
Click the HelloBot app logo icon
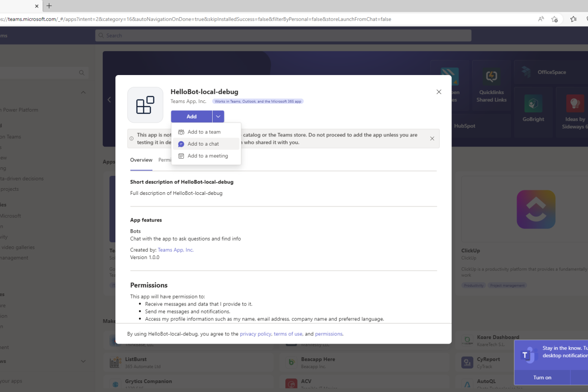pos(145,105)
